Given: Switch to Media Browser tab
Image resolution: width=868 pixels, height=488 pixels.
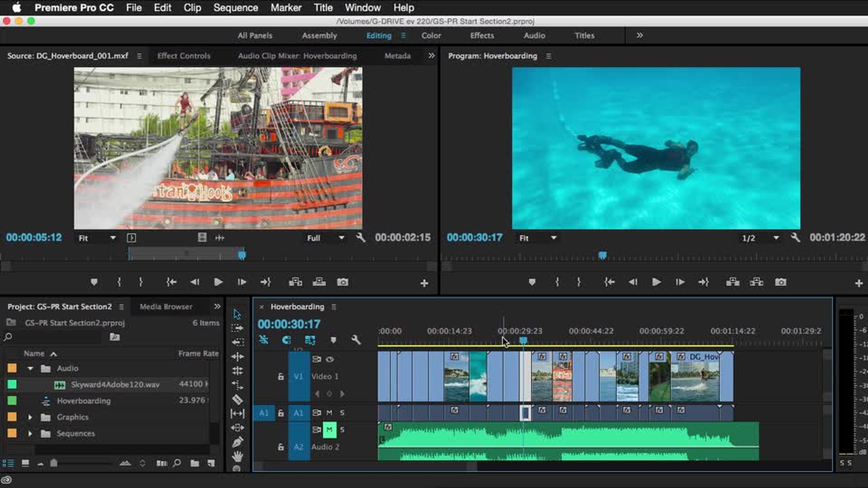Looking at the screenshot, I should click(166, 307).
